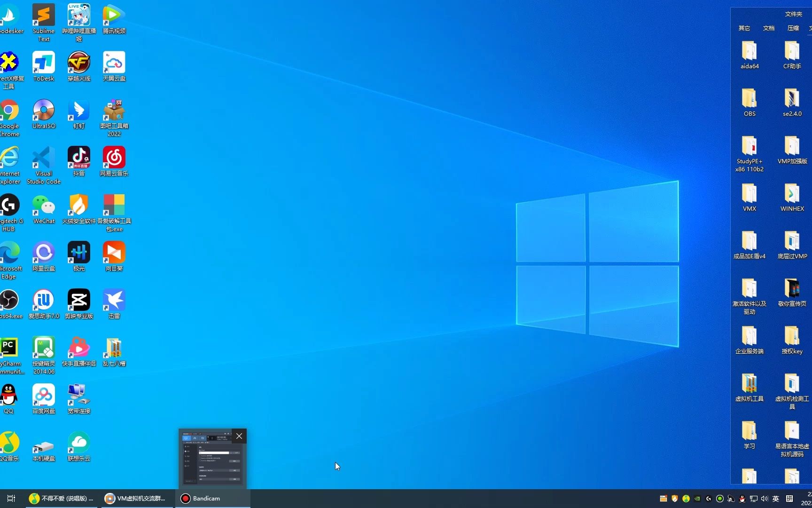Image resolution: width=812 pixels, height=508 pixels.
Task: Open NVIDIA settings from the system tray
Action: tap(697, 499)
